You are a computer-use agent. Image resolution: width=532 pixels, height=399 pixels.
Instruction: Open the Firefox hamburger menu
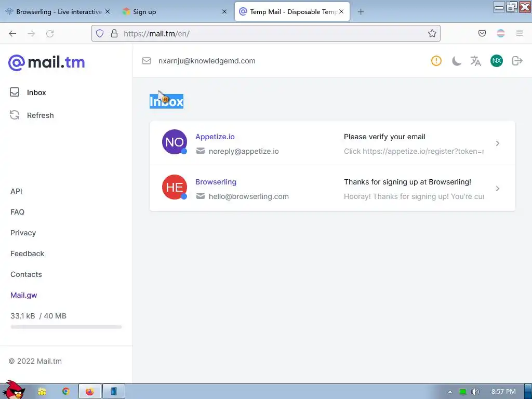tap(520, 33)
